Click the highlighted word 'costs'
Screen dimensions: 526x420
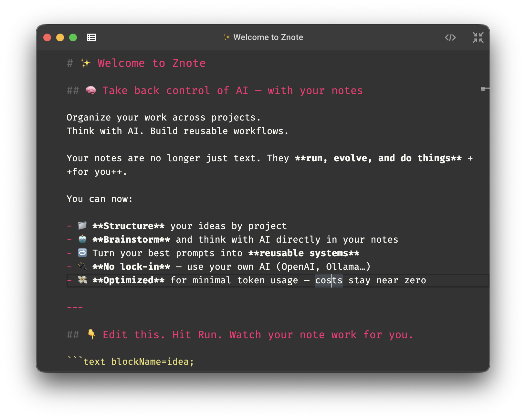coord(329,280)
